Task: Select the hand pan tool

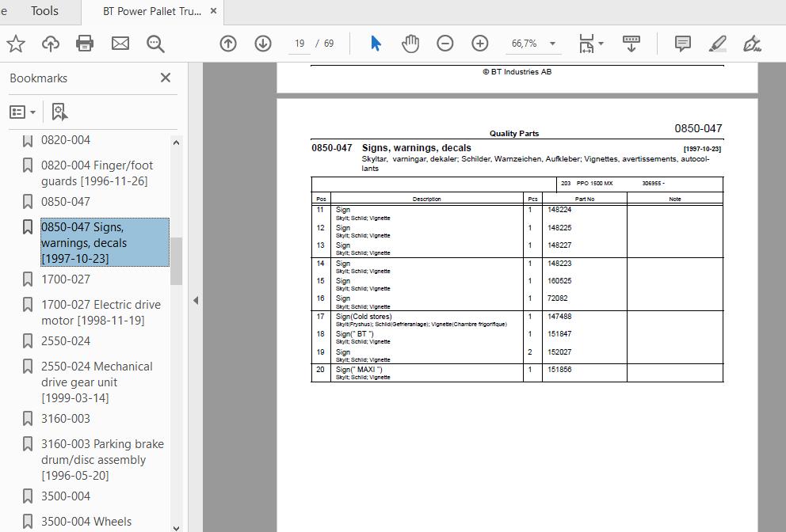Action: coord(410,44)
